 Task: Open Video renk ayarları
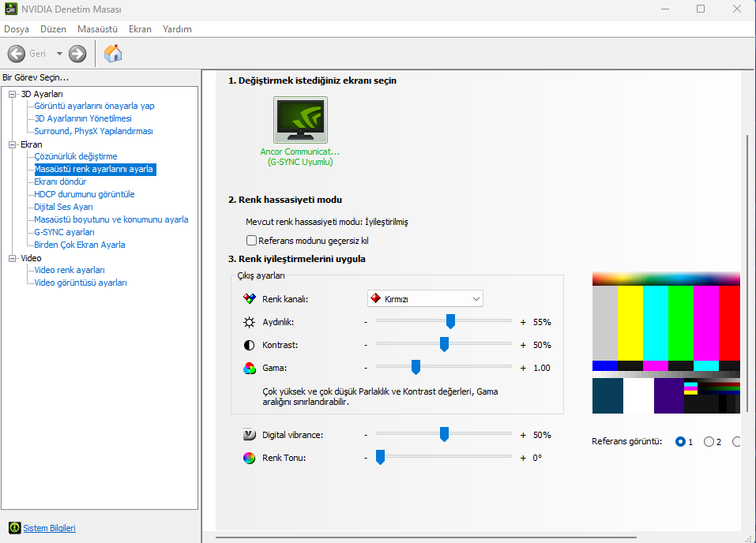(70, 270)
